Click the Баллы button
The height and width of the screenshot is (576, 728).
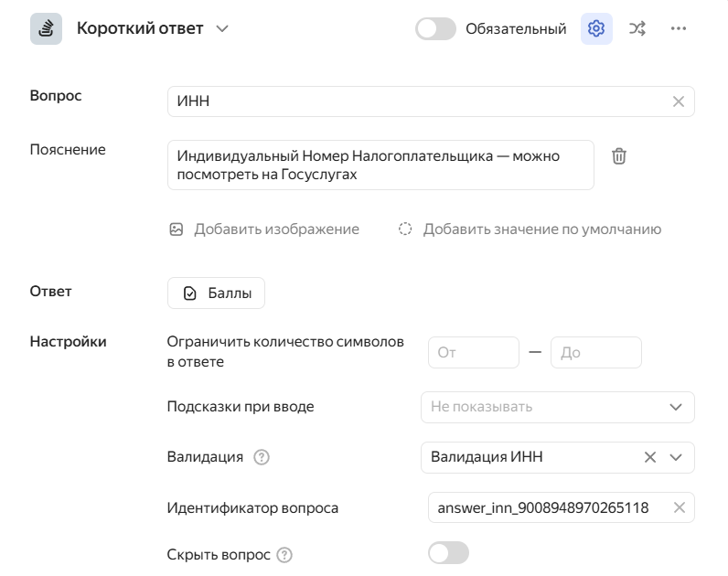pos(216,293)
